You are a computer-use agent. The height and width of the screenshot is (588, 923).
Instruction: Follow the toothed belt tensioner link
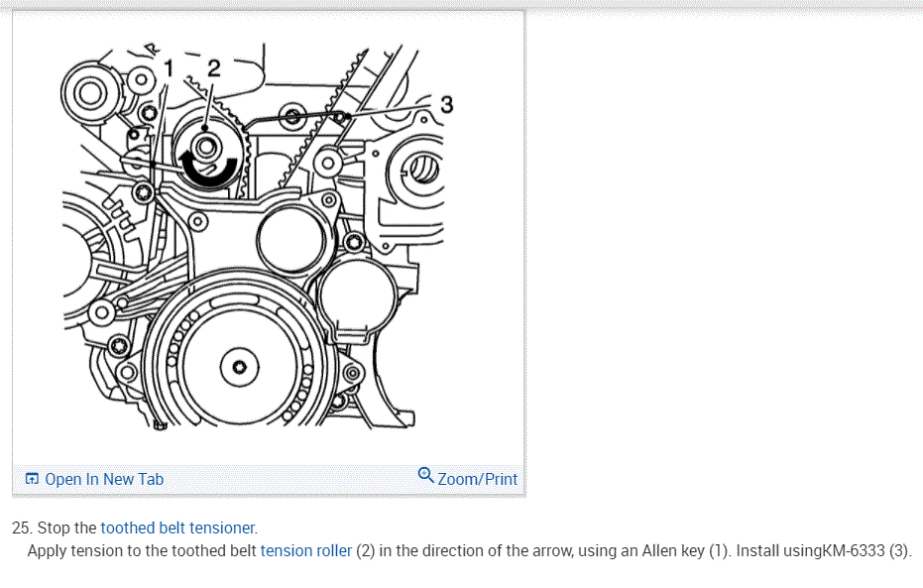[x=177, y=528]
